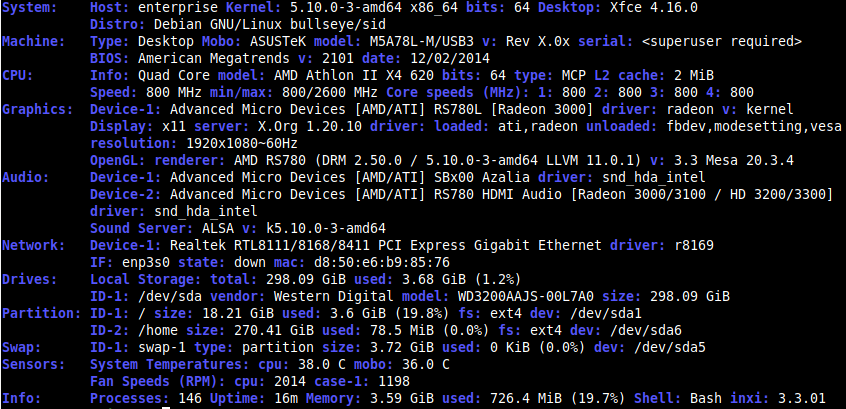Viewport: 846px width, 409px height.
Task: Click the terminal cursor below the output
Action: coord(166,407)
